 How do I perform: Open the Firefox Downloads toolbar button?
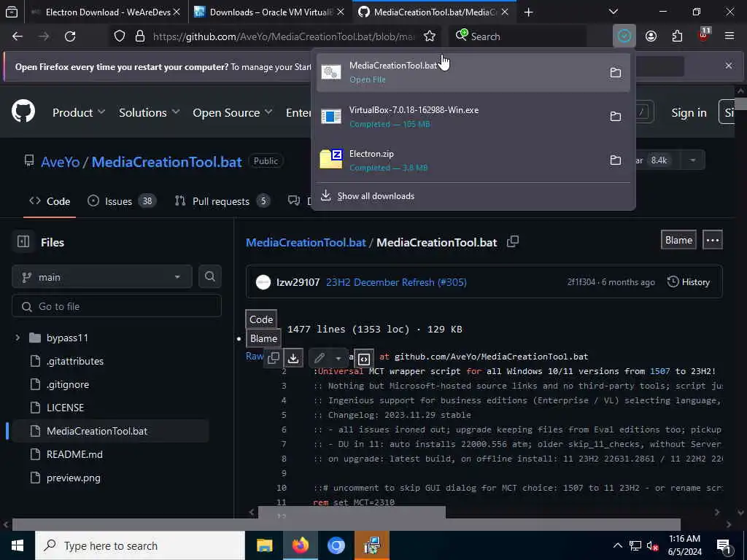[624, 36]
